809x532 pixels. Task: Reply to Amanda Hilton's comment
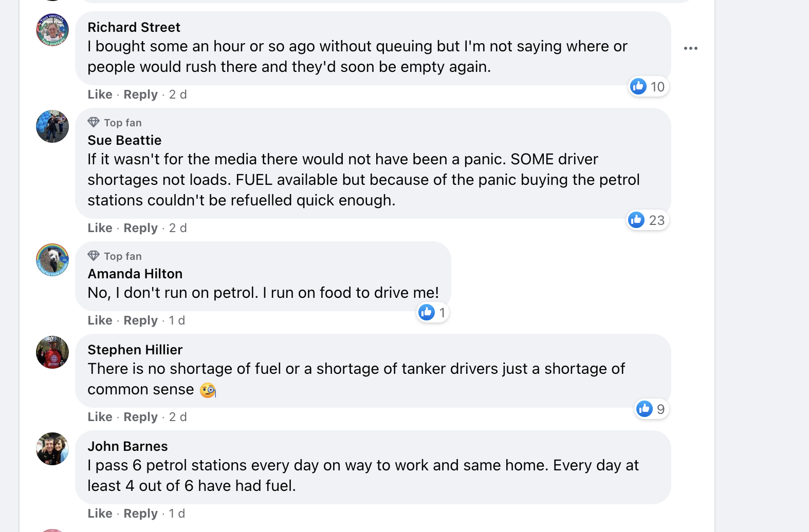140,320
